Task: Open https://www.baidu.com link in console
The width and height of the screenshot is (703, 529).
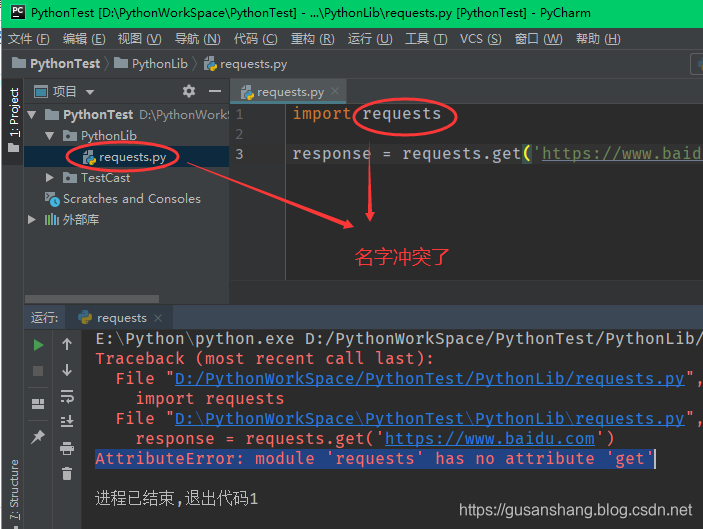Action: tap(490, 438)
